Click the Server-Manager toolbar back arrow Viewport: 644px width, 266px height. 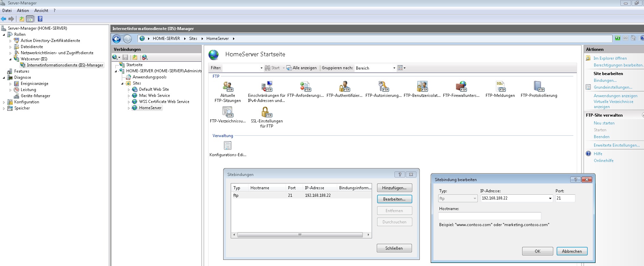3,19
